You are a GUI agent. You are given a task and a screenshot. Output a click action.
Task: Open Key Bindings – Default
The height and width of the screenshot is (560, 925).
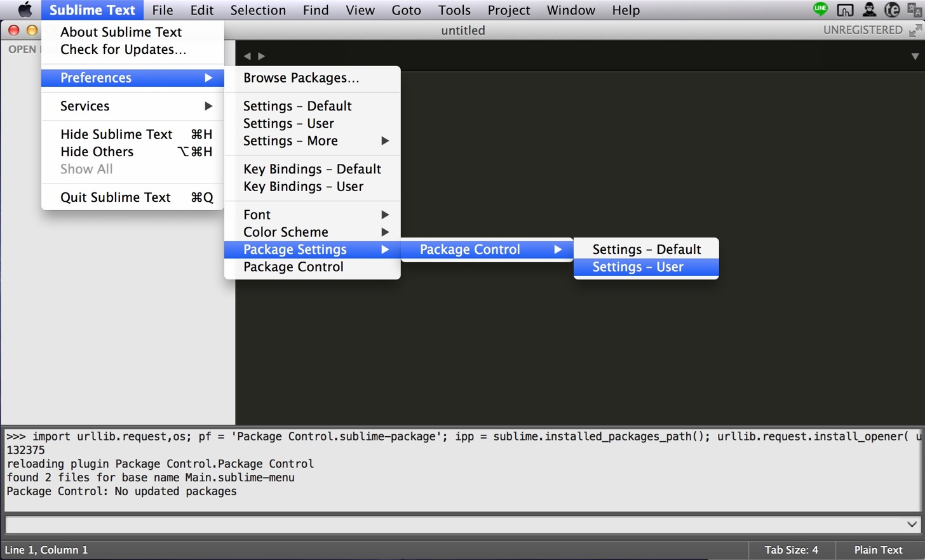click(313, 169)
